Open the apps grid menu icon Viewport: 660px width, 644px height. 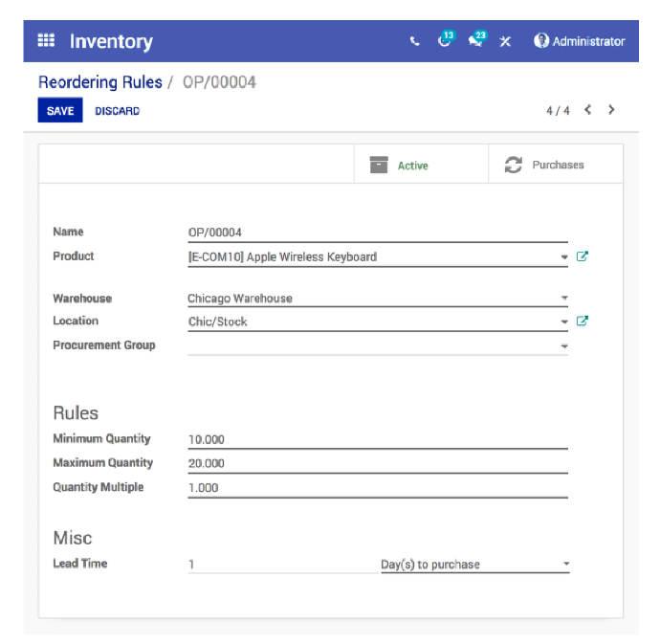point(46,41)
